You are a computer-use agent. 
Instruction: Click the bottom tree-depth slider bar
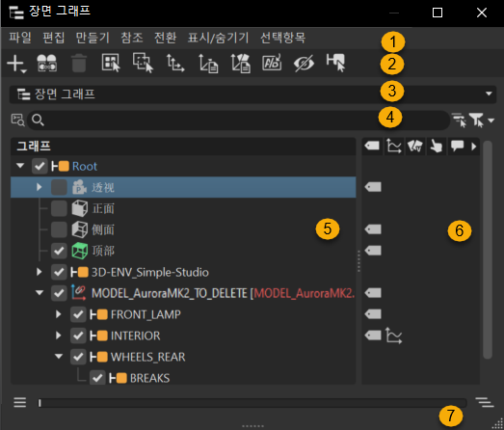point(252,403)
